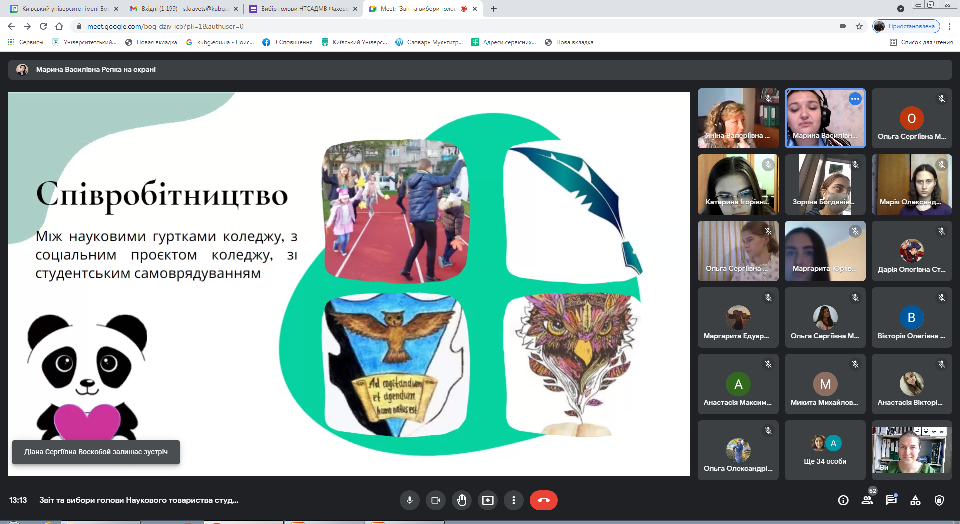
Task: Go back with browser back arrow
Action: point(11,26)
